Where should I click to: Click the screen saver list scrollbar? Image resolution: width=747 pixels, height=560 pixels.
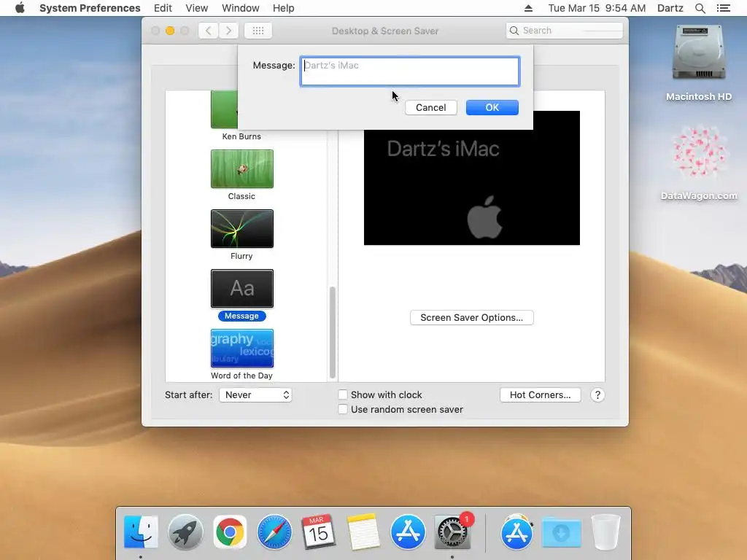[x=333, y=332]
